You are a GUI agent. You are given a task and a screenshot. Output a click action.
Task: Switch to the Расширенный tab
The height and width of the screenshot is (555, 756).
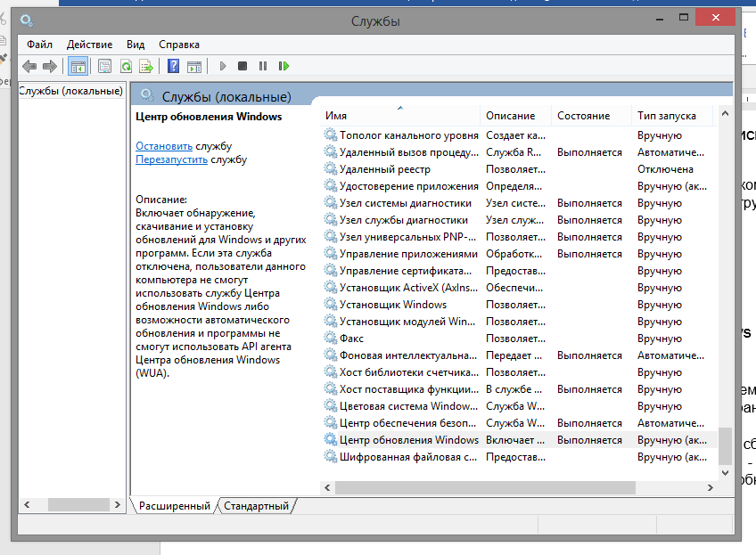175,506
